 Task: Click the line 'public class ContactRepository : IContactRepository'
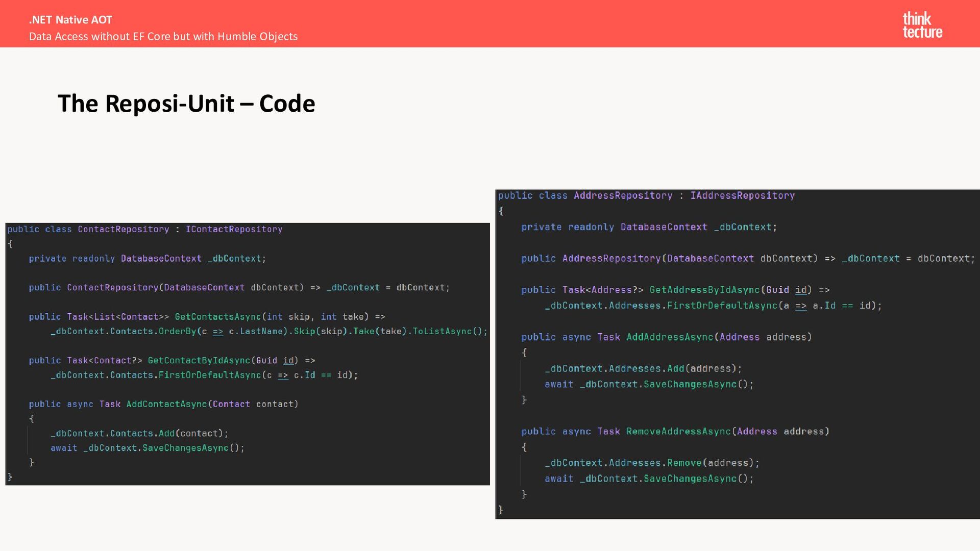(145, 229)
